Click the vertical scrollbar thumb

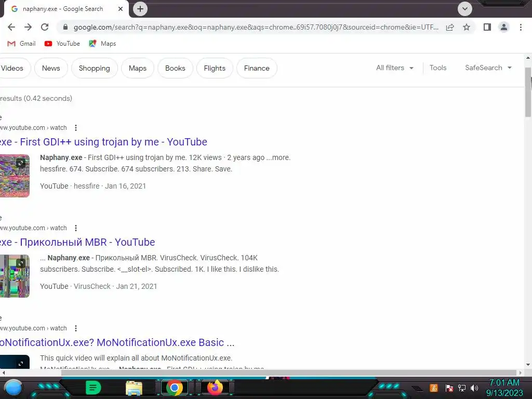[528, 92]
